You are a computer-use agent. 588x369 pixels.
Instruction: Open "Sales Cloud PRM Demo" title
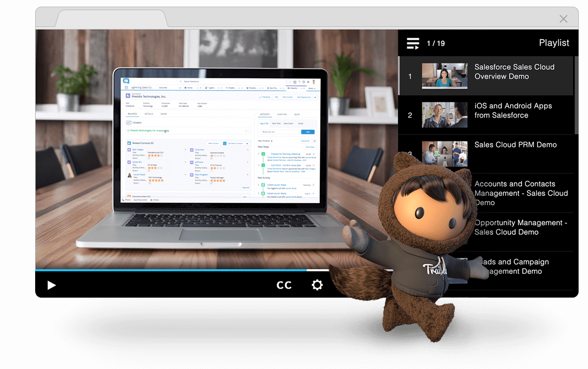[x=515, y=145]
